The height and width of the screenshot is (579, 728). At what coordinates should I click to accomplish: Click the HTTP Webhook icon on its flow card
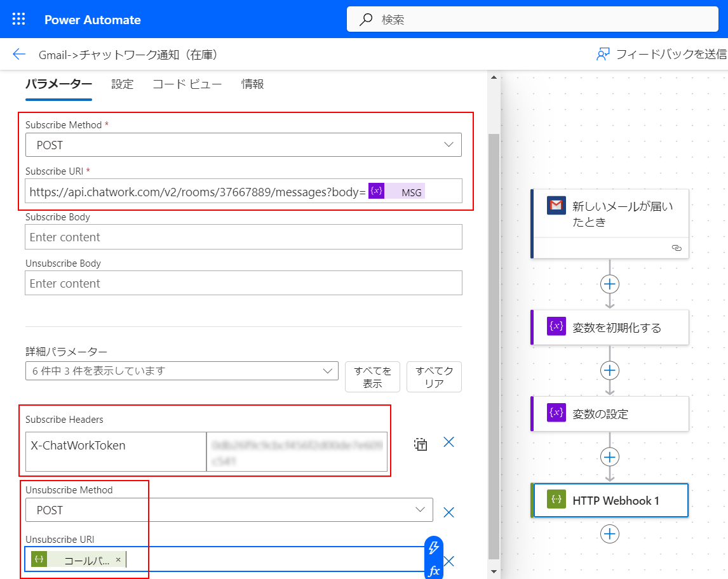point(555,500)
